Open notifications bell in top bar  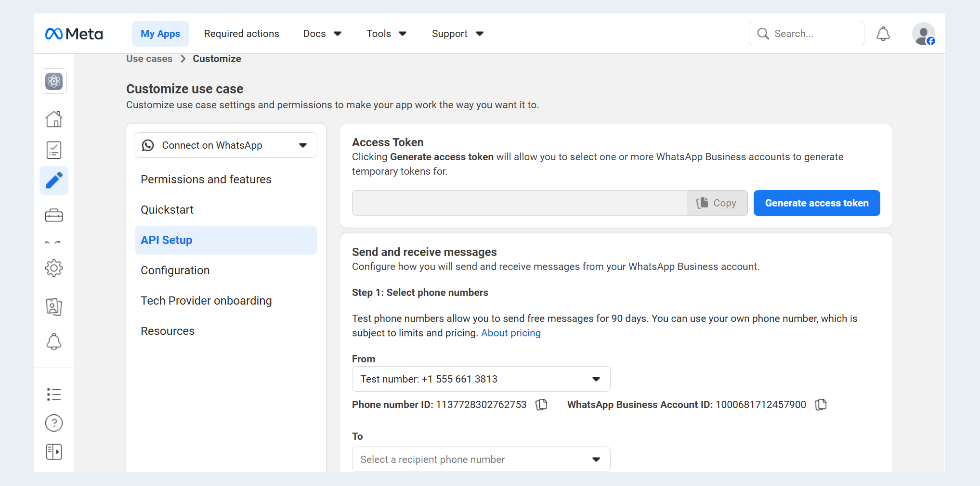tap(883, 34)
